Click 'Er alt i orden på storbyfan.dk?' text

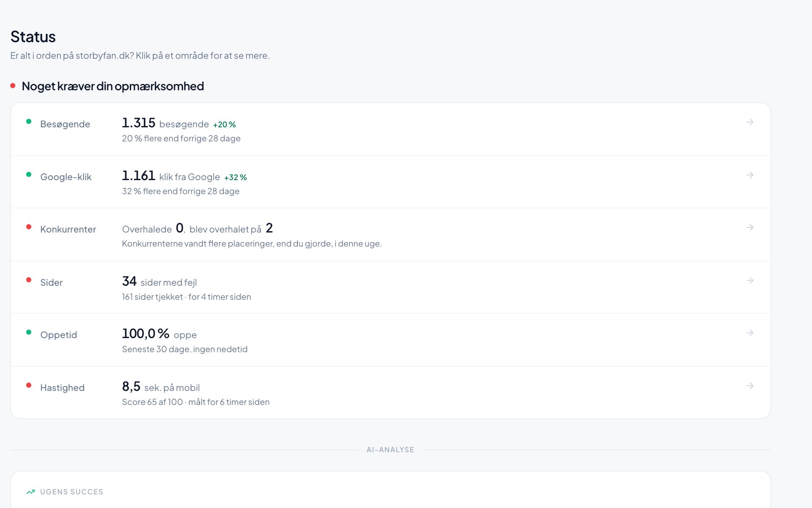72,56
